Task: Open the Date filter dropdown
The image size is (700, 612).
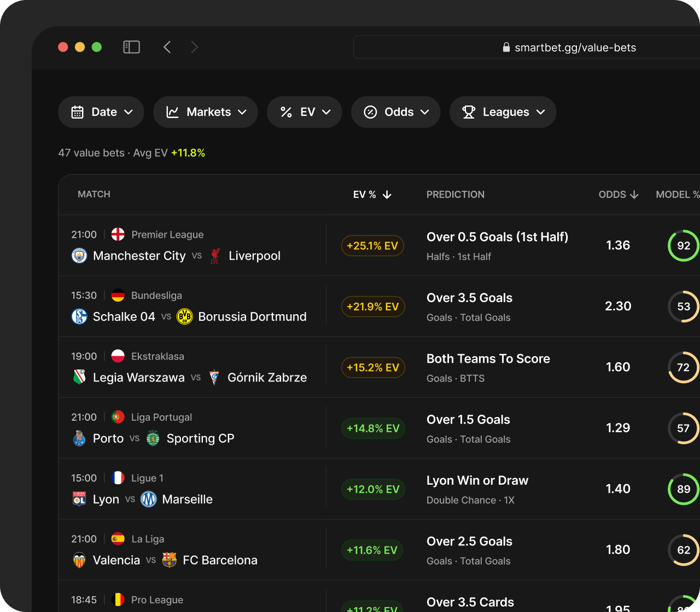Action: [101, 112]
